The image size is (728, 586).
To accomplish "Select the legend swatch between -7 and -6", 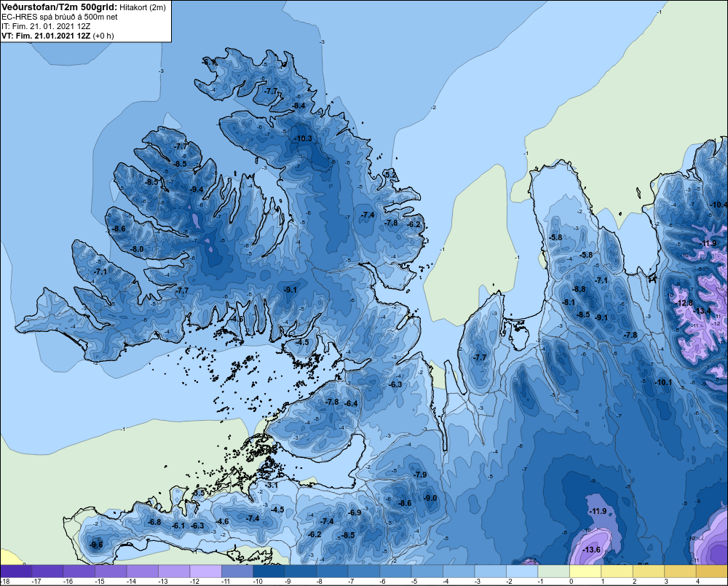I will click(363, 571).
